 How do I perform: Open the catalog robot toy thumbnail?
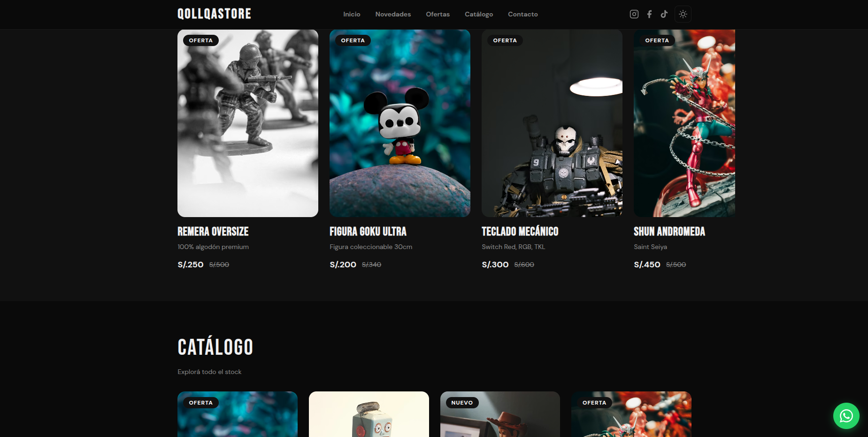point(369,414)
